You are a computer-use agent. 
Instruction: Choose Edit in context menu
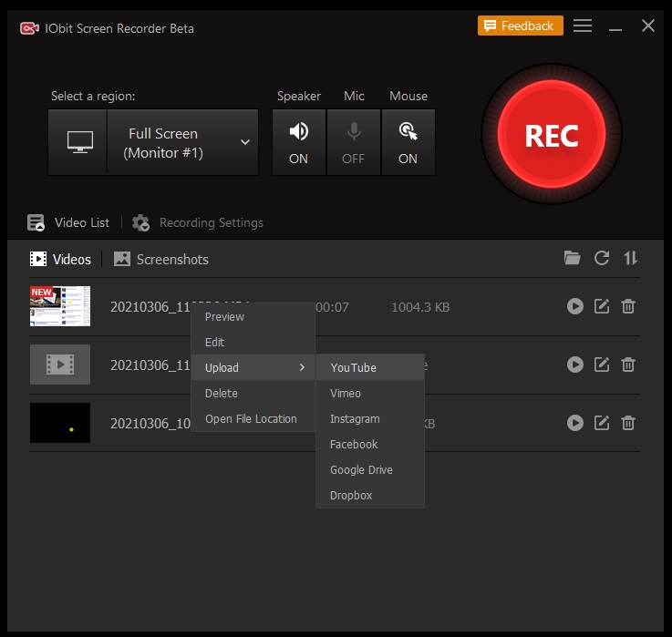(253, 342)
